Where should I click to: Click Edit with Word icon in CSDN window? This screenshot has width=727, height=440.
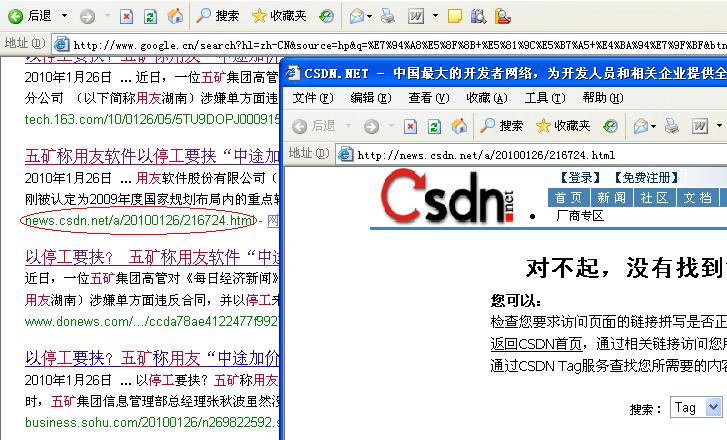point(700,126)
